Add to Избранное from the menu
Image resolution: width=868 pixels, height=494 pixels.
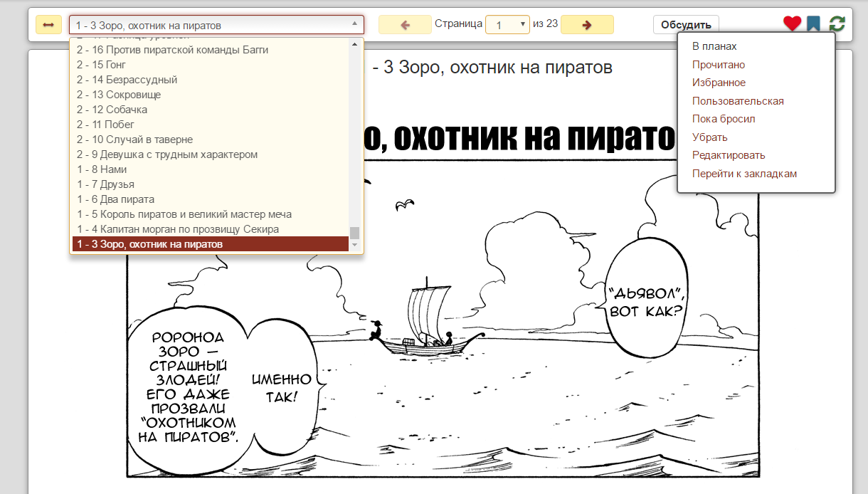coord(719,82)
